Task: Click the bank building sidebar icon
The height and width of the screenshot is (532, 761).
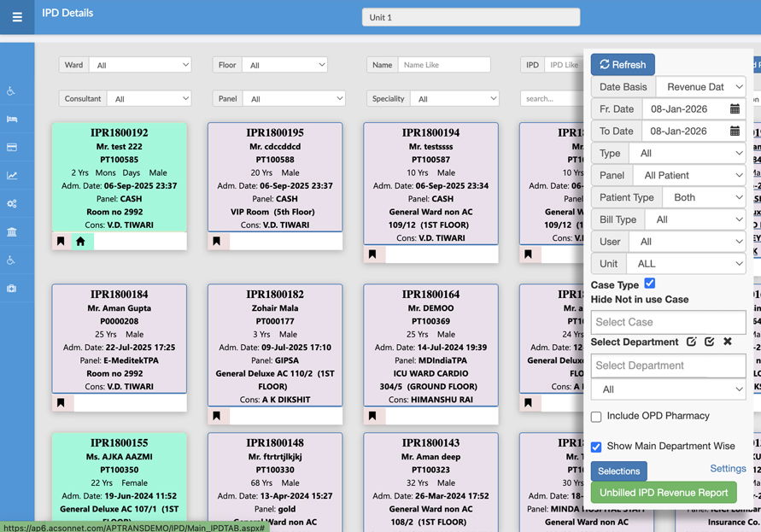Action: tap(12, 232)
